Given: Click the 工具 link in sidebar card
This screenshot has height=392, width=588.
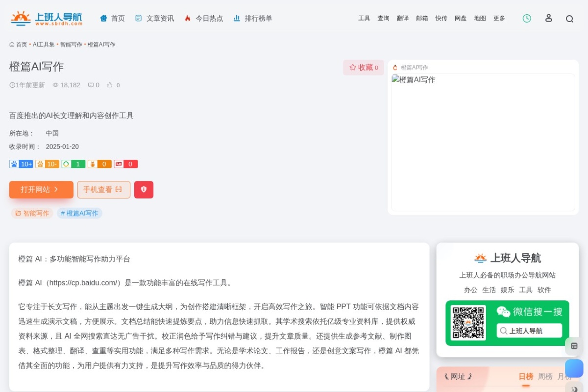Looking at the screenshot, I should [x=526, y=290].
